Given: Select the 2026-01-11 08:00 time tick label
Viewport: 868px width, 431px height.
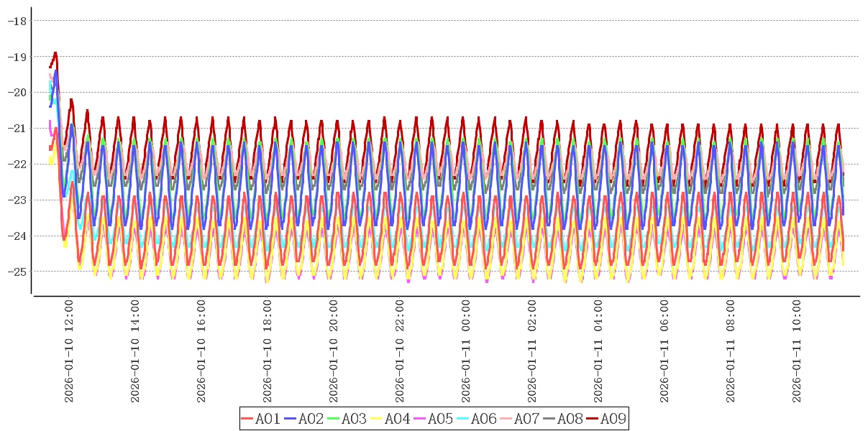Looking at the screenshot, I should coord(731,352).
